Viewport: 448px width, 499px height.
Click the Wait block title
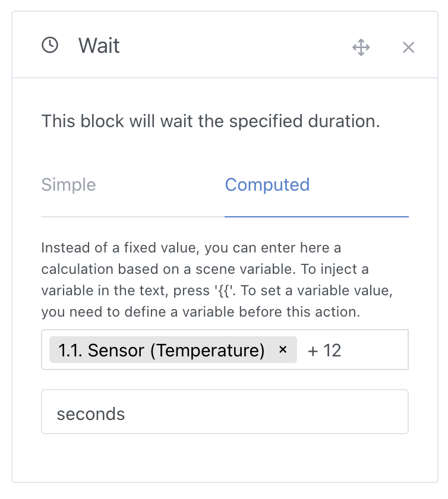tap(99, 46)
